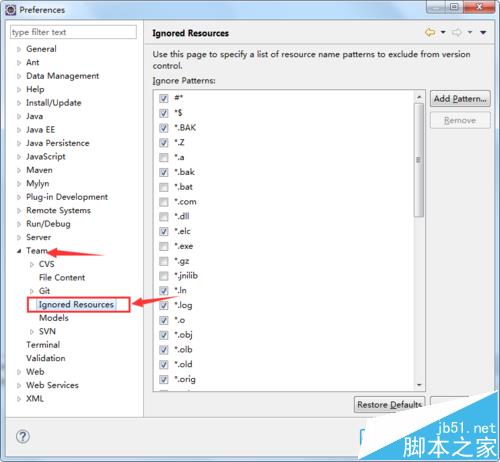The height and width of the screenshot is (462, 500).
Task: Open the view menu triangle
Action: pyautogui.click(x=483, y=32)
